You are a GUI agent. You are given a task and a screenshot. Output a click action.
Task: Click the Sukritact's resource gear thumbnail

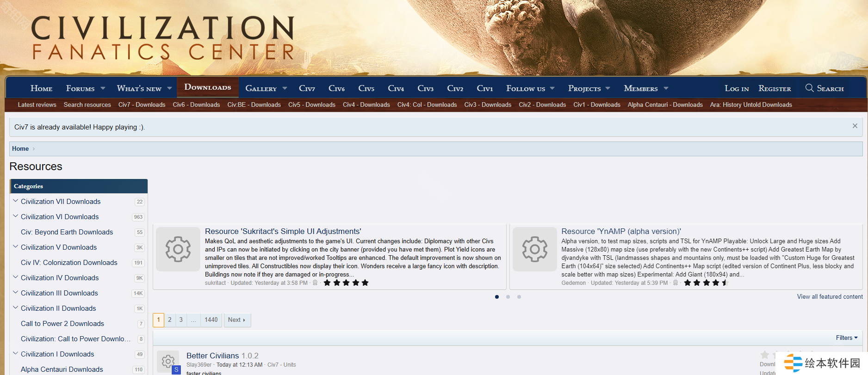[178, 249]
